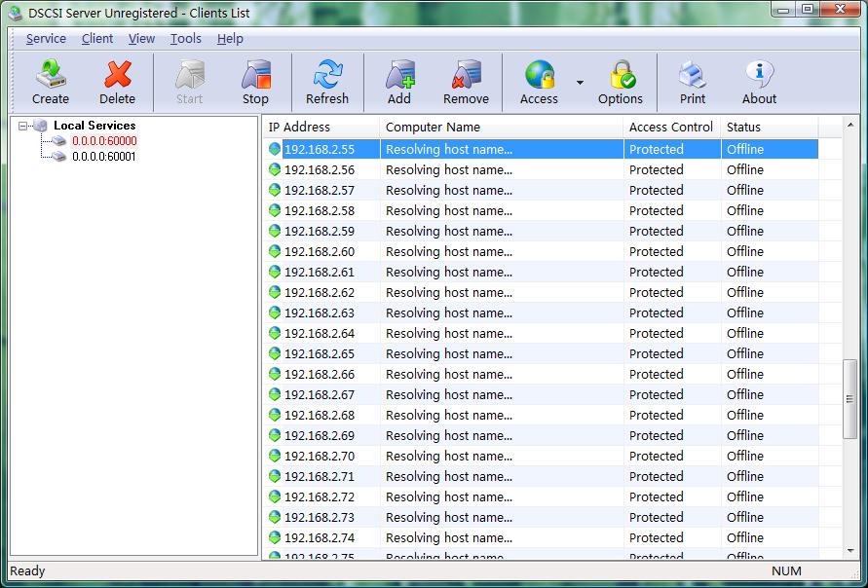Select client row 192.168.2.62
This screenshot has height=588, width=868.
[x=541, y=293]
